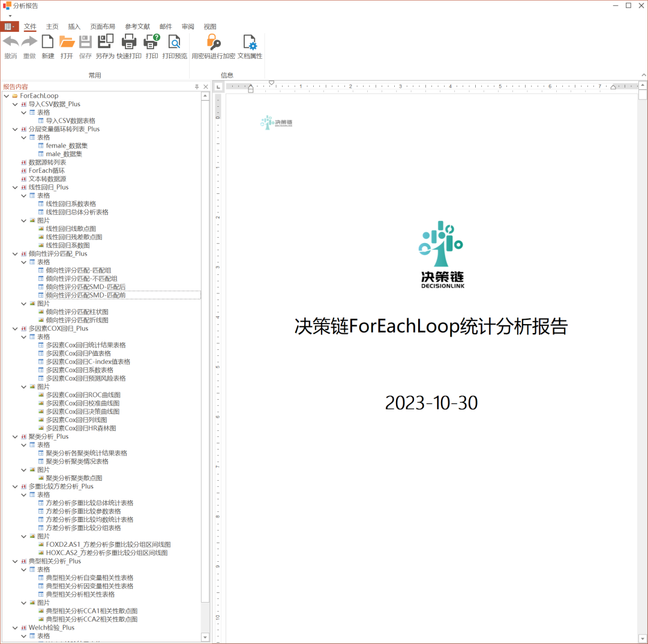Open a file using the 打开 folder icon
The width and height of the screenshot is (648, 644).
pyautogui.click(x=67, y=42)
